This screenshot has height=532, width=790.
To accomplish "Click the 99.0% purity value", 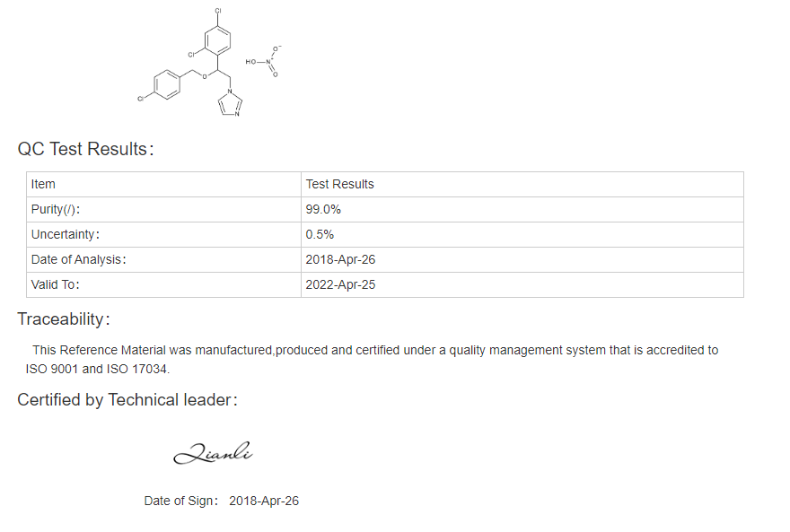I will tap(323, 209).
